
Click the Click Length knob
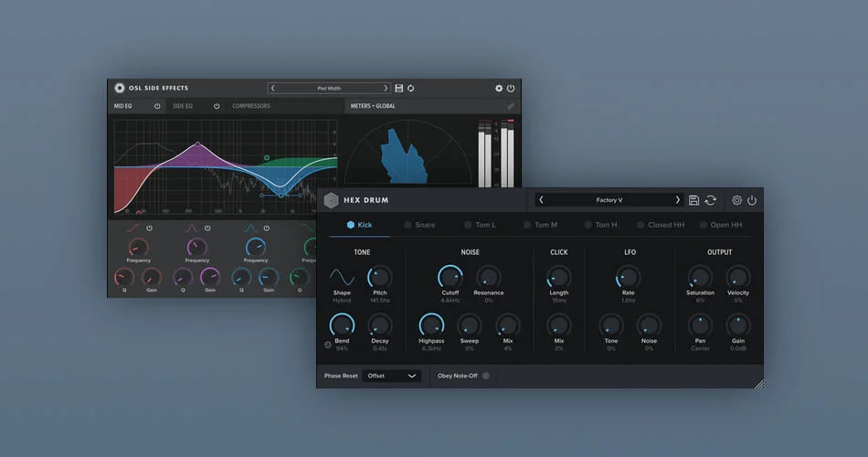tap(558, 277)
